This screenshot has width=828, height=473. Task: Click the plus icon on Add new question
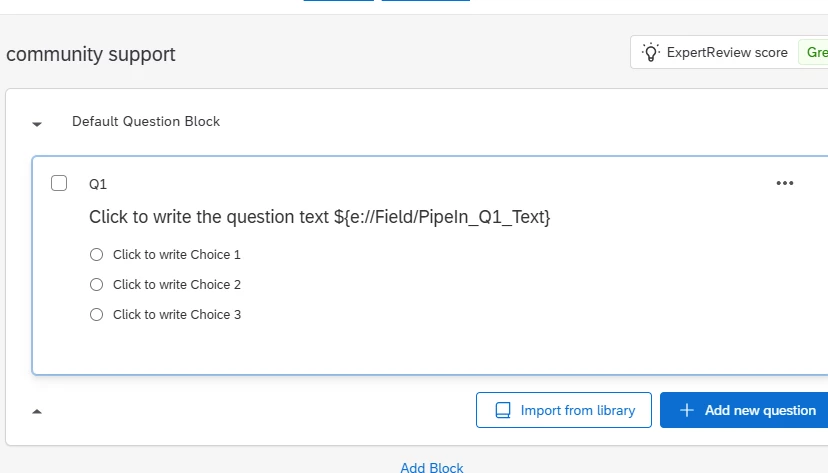tap(686, 410)
